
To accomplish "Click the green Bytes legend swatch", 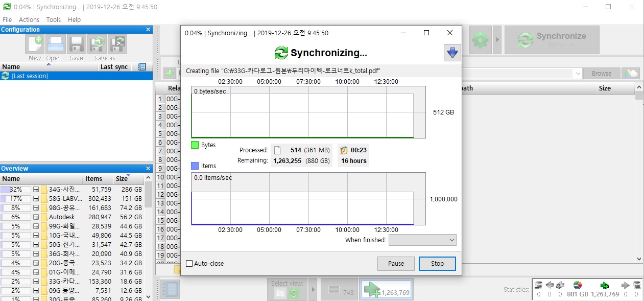I will (x=195, y=145).
